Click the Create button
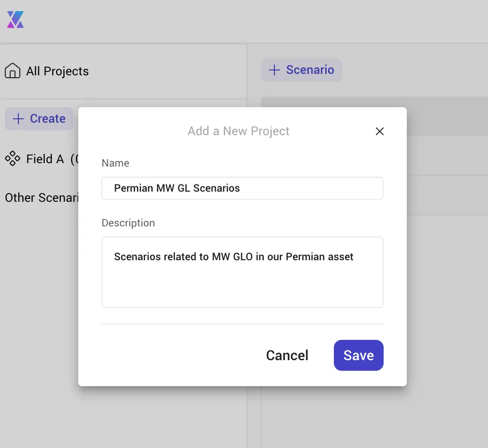Image resolution: width=488 pixels, height=448 pixels. coord(39,118)
